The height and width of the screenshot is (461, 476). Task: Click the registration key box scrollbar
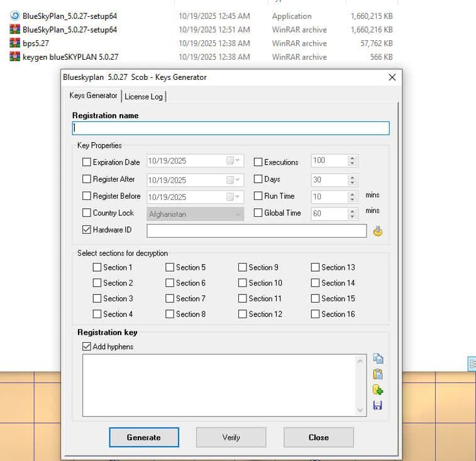[360, 385]
